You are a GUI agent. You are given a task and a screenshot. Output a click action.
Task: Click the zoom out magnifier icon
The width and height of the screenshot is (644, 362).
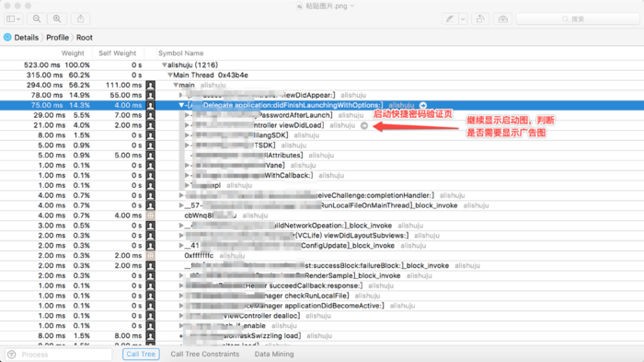37,19
